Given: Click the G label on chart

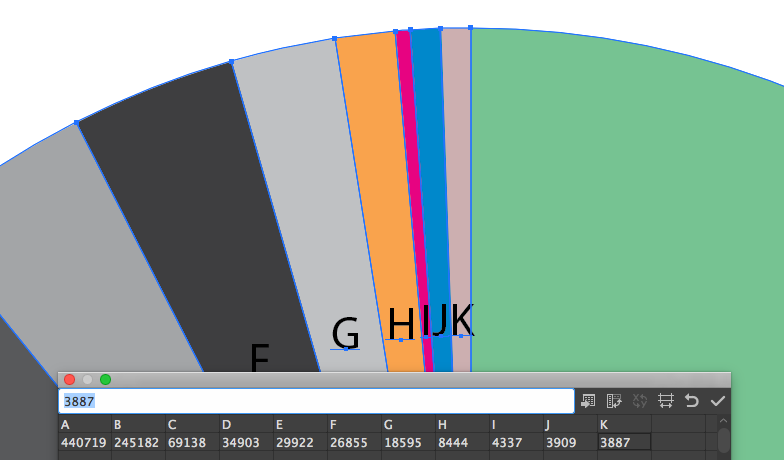Looking at the screenshot, I should [346, 333].
